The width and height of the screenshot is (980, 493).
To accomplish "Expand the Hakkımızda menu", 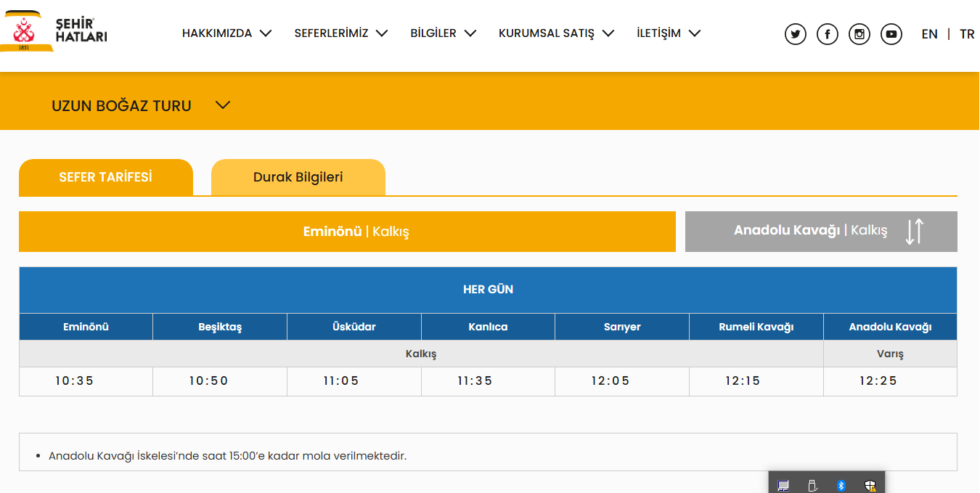I will tap(226, 33).
